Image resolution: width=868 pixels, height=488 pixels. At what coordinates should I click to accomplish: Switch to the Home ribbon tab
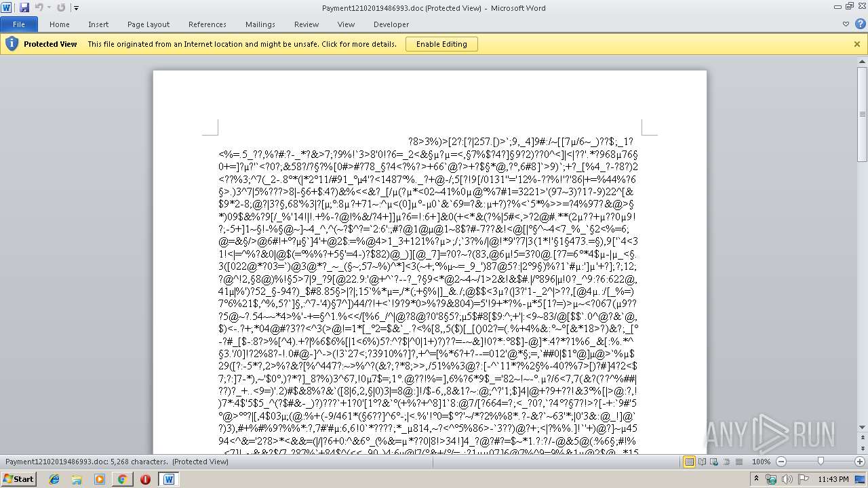[60, 24]
